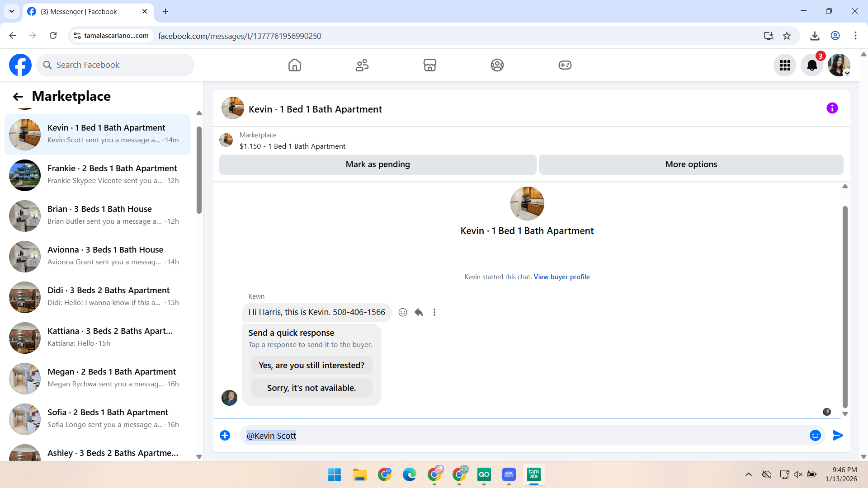
Task: React to Kevin's message with emoji icon
Action: (x=402, y=312)
